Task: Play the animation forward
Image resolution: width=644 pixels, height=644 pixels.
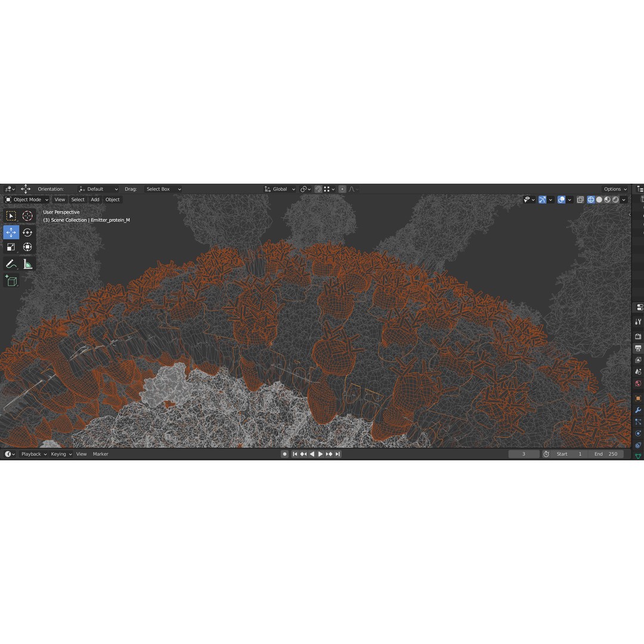Action: click(x=320, y=454)
